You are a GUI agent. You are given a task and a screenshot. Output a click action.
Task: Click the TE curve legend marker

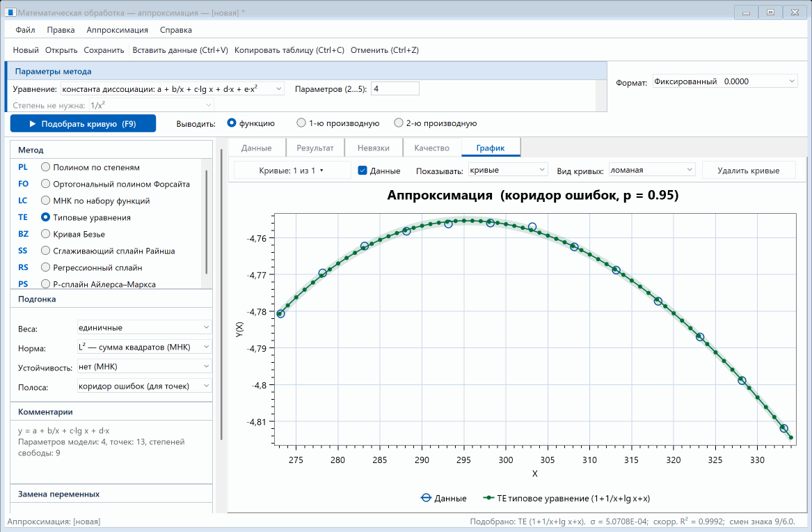[488, 499]
